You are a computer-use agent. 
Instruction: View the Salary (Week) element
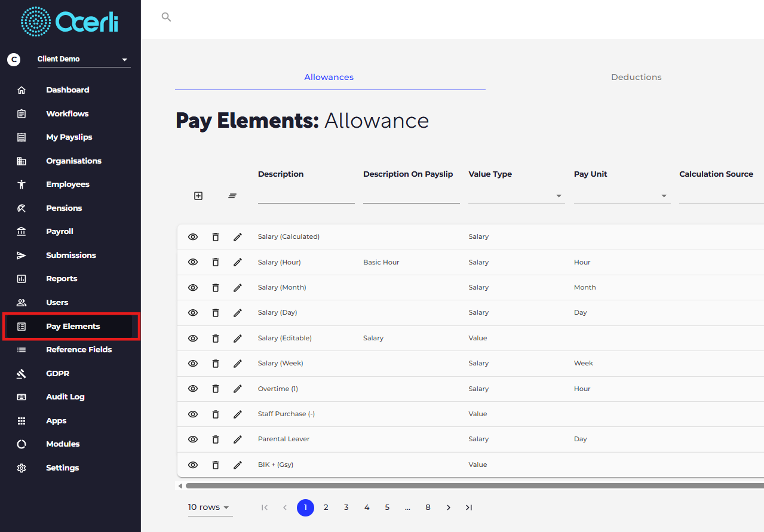pos(193,364)
